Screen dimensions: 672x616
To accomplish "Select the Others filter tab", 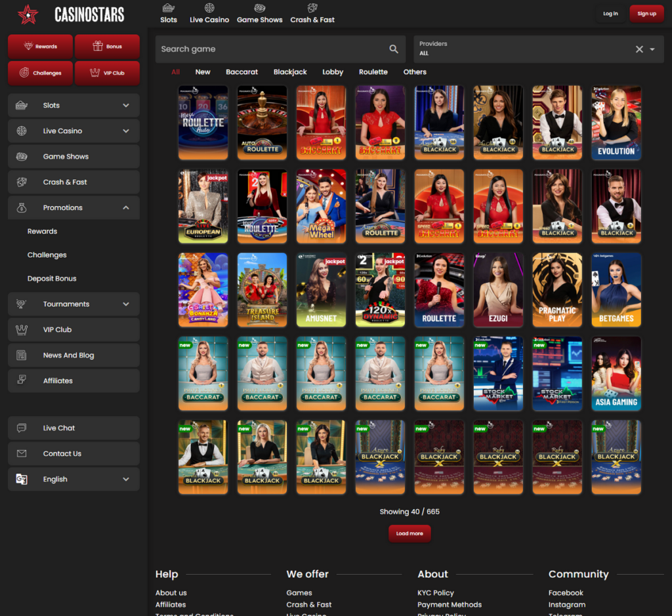I will (x=415, y=72).
